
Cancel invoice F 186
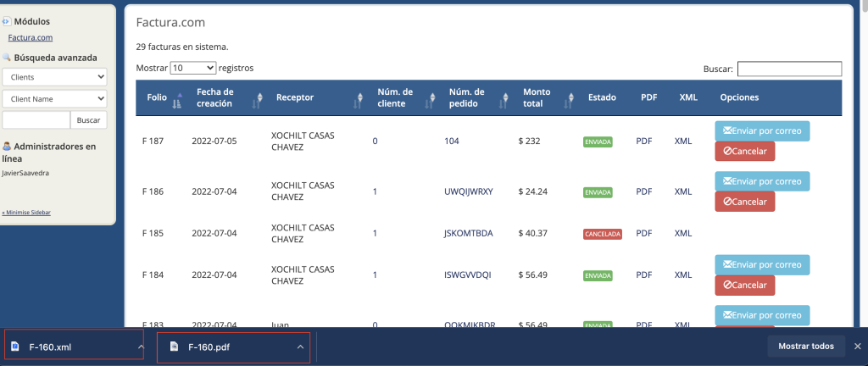pos(745,202)
